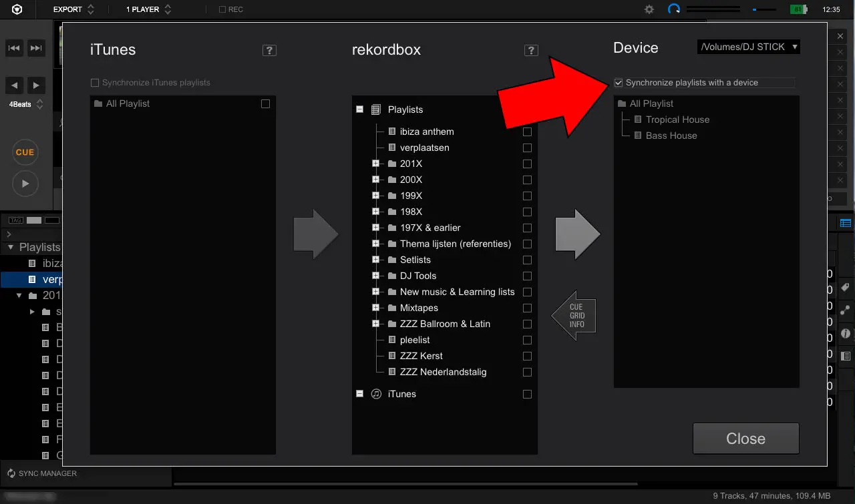
Task: Tick the Mixtapes folder checkbox
Action: (528, 308)
